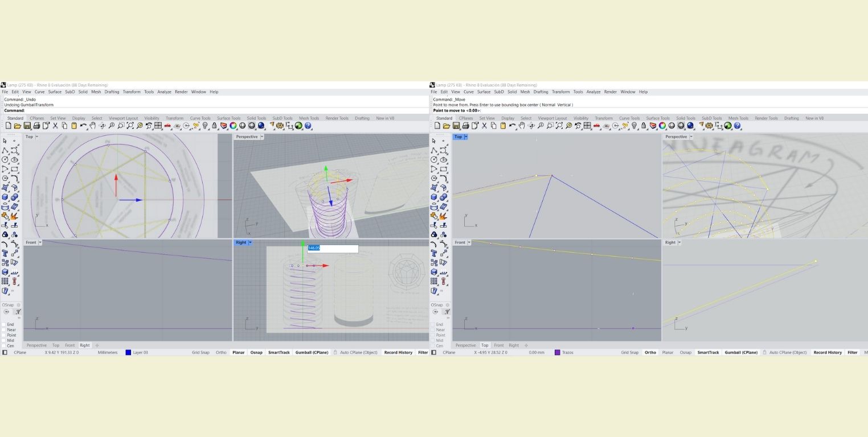
Task: Enable Near osnap checkbox in left window
Action: [x=3, y=329]
